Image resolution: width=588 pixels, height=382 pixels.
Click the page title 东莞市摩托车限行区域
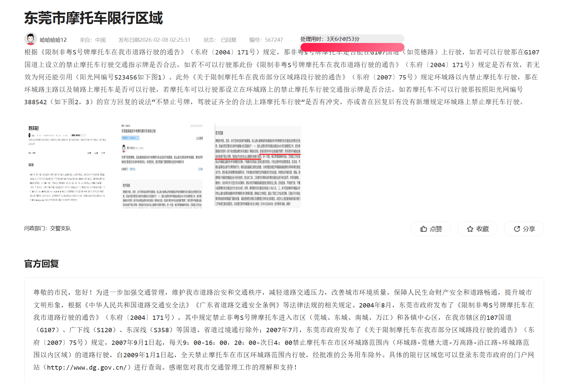[93, 18]
